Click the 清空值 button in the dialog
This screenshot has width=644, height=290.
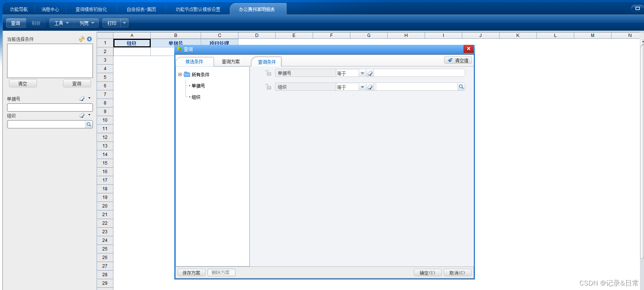click(x=458, y=60)
